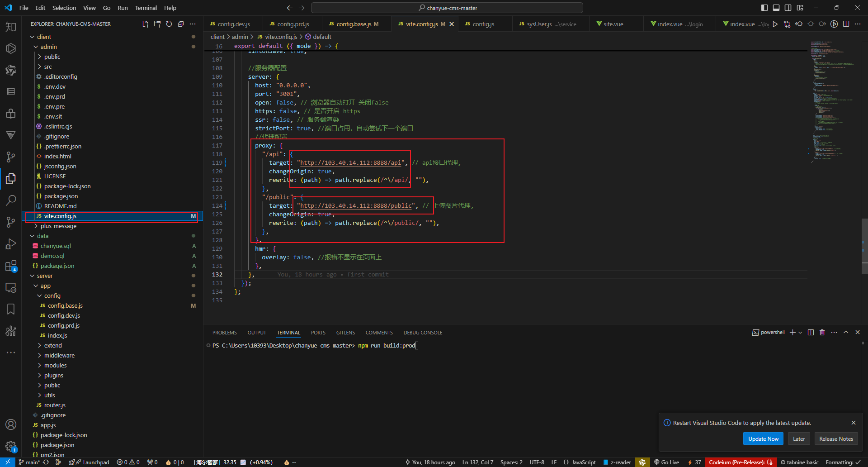This screenshot has height=467, width=868.
Task: Go forward with the navigation arrow
Action: click(x=302, y=8)
